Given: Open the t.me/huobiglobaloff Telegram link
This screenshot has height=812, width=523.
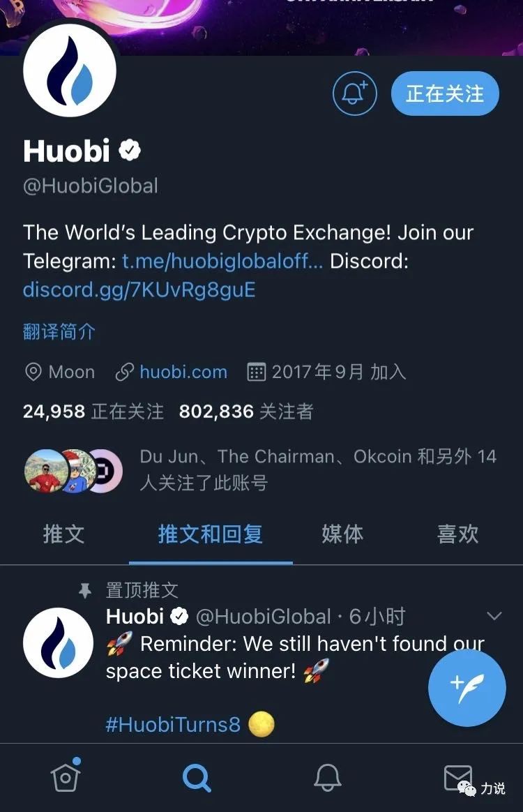Looking at the screenshot, I should tap(222, 261).
